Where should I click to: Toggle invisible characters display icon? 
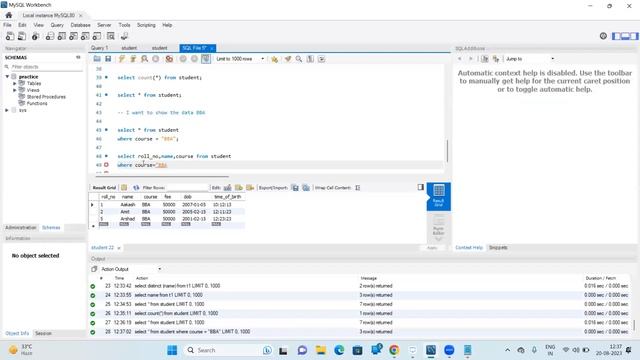coord(310,59)
